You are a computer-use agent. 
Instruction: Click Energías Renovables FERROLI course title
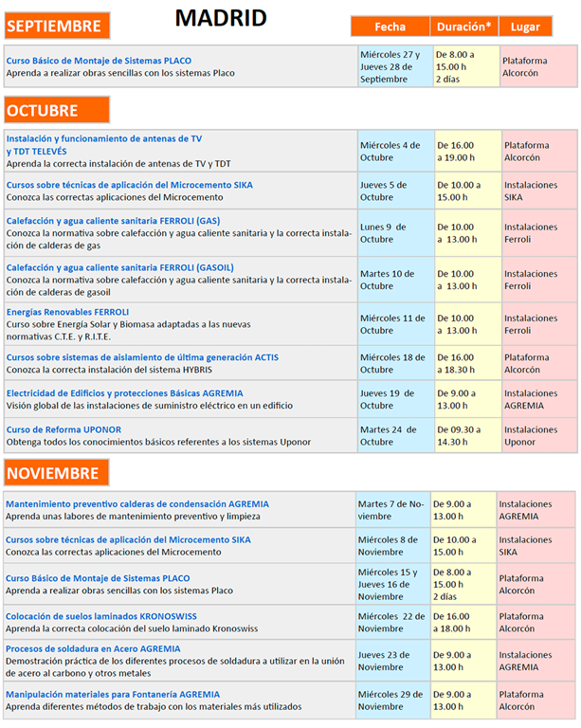click(67, 312)
